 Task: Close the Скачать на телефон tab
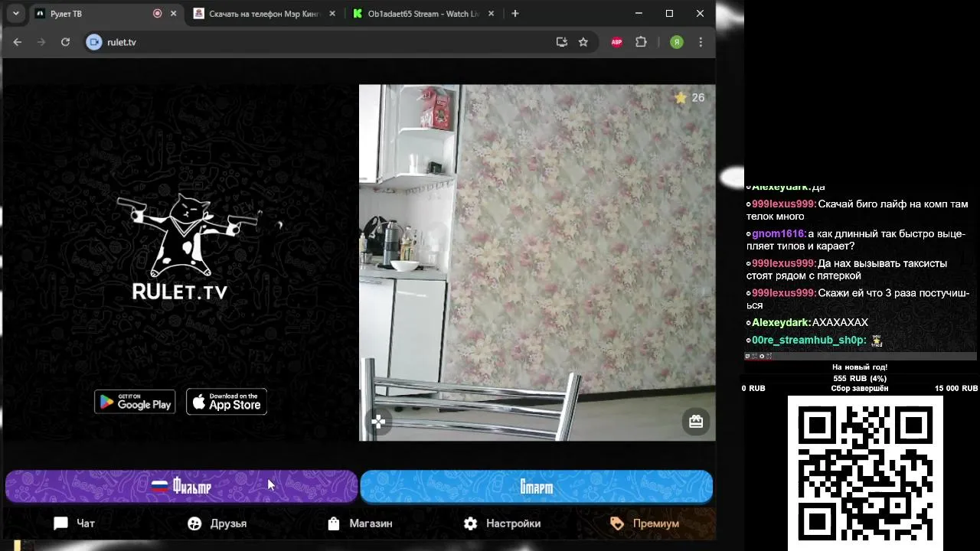click(332, 14)
